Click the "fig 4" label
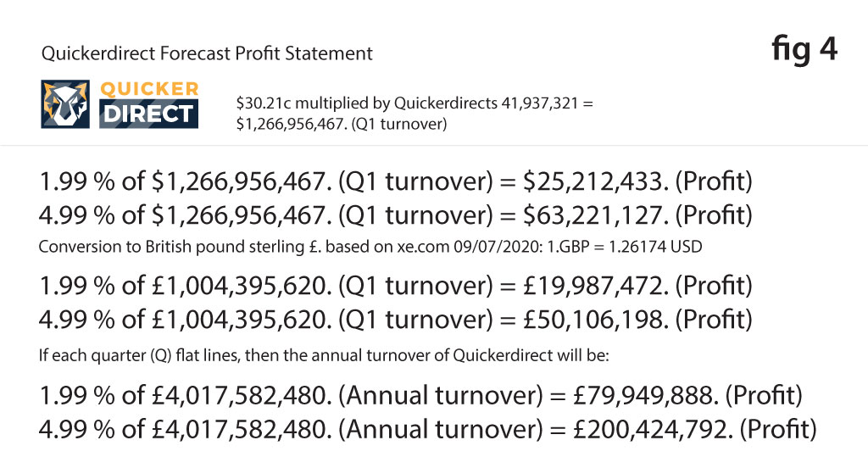868x468 pixels. [x=804, y=49]
